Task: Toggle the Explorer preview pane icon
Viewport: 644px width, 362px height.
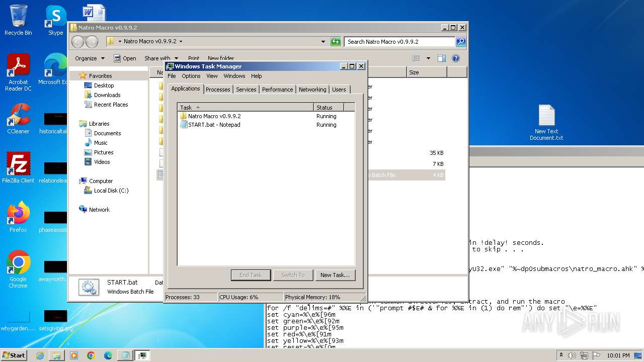Action: pos(441,58)
